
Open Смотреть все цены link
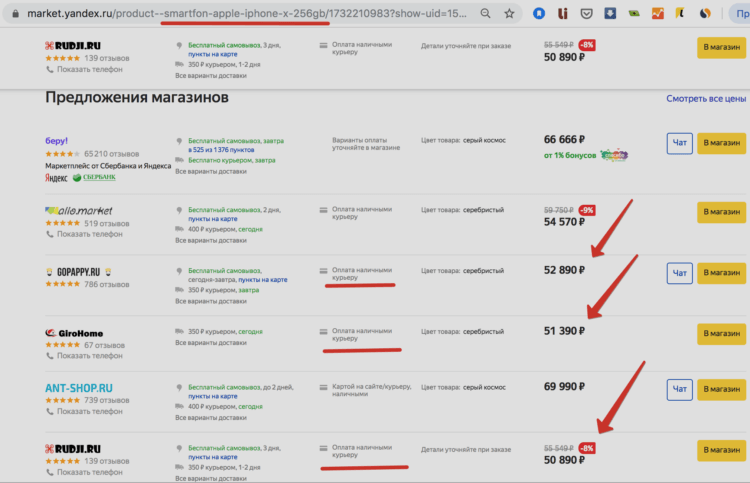pyautogui.click(x=706, y=99)
